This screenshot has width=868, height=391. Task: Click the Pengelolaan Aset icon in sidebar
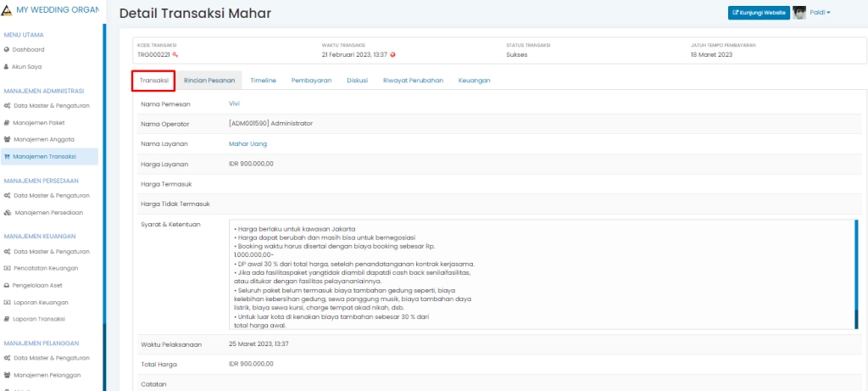tap(7, 285)
